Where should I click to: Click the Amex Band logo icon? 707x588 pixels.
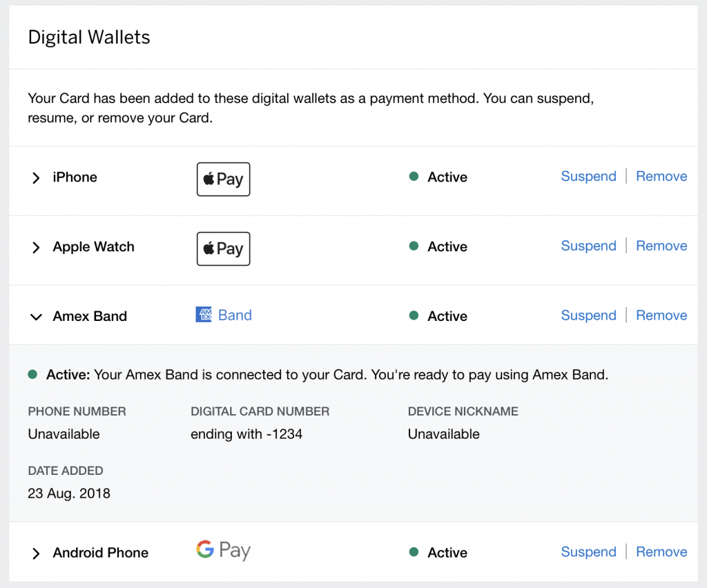(x=204, y=315)
